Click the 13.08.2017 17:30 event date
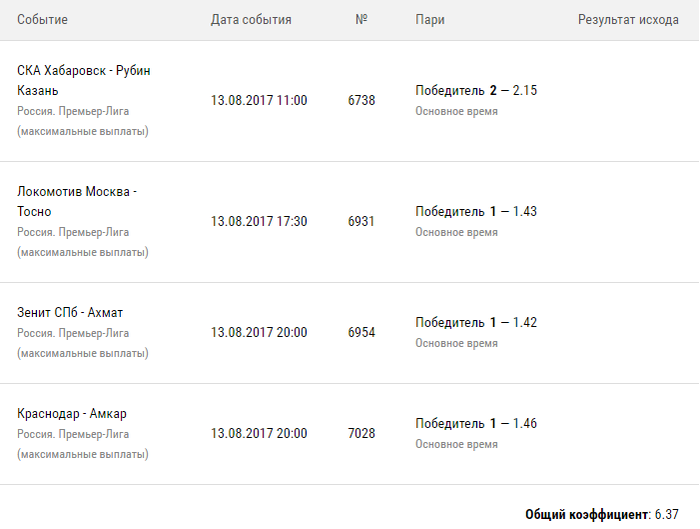This screenshot has width=700, height=529. pyautogui.click(x=259, y=221)
